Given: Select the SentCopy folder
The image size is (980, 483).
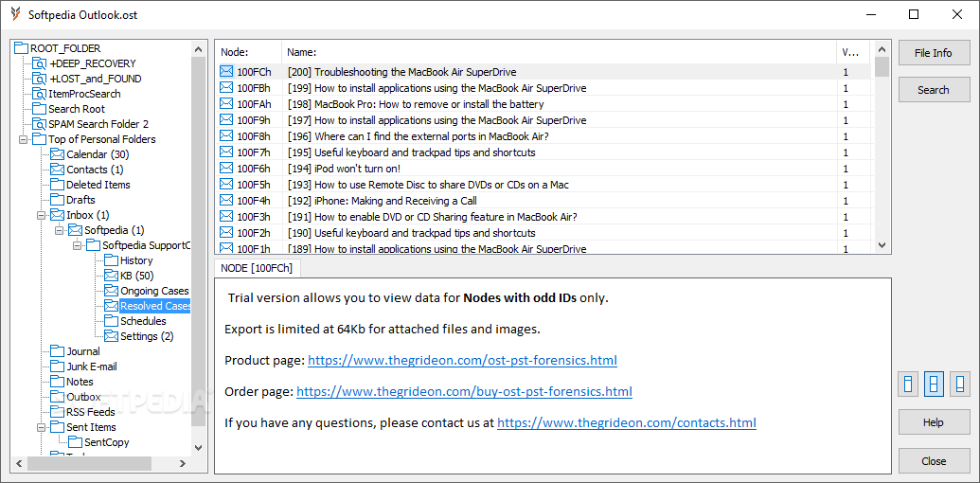Looking at the screenshot, I should pos(107,442).
